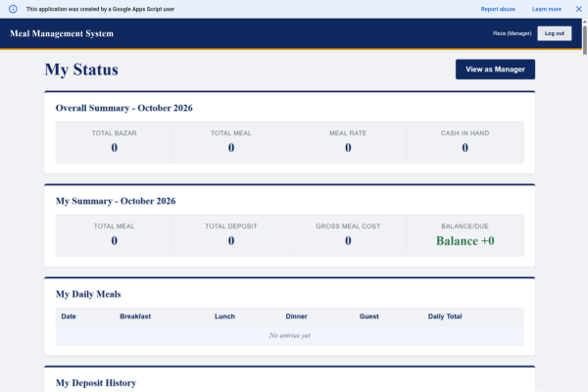Click the My Daily Meals heading
The height and width of the screenshot is (392, 588).
pos(88,294)
